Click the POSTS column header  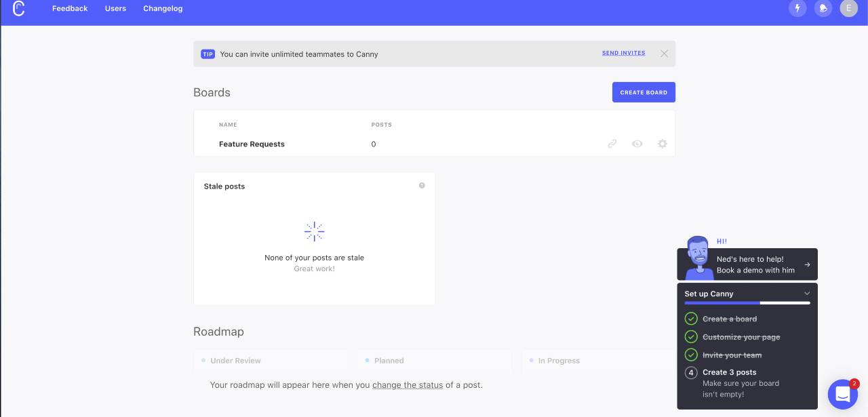click(382, 125)
